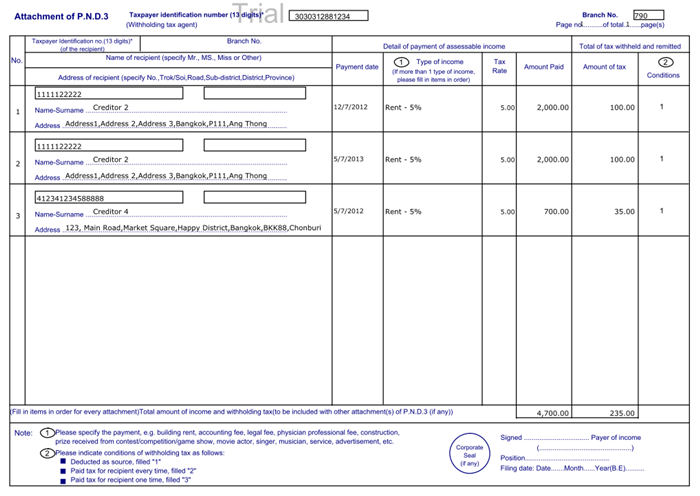Click the name Creditor 4
This screenshot has height=496, width=700.
[x=111, y=212]
